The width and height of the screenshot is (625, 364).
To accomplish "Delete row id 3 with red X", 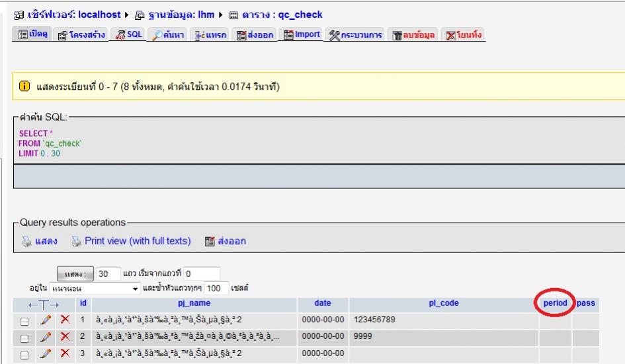I will click(65, 353).
